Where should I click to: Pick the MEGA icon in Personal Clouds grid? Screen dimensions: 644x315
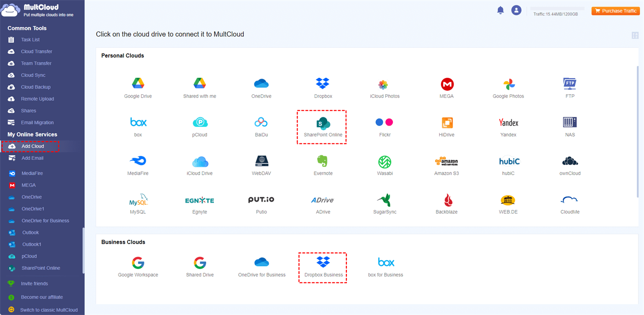[x=447, y=88]
